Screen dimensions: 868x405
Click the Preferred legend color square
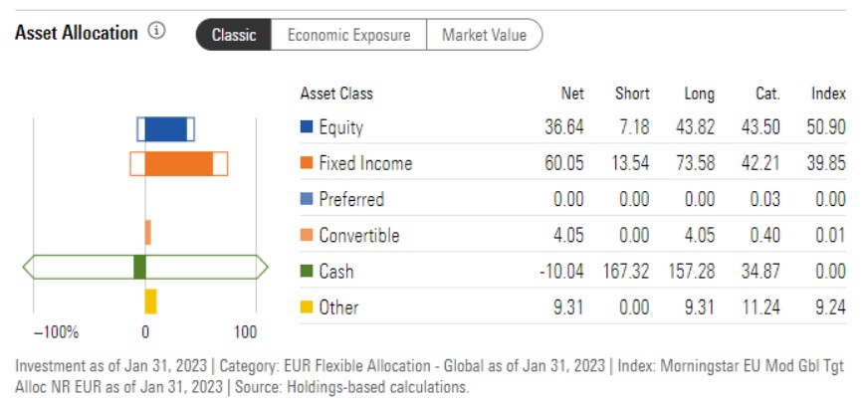click(307, 199)
